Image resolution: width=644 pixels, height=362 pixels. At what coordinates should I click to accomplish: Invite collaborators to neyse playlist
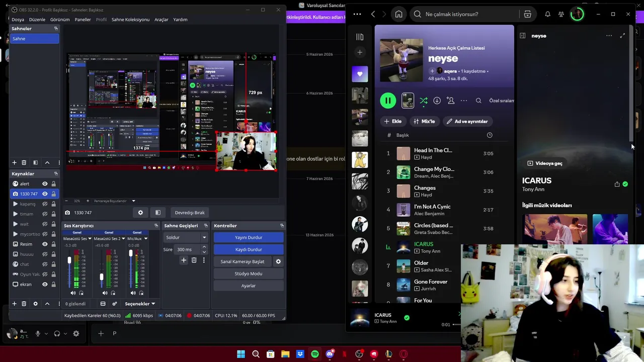click(450, 101)
